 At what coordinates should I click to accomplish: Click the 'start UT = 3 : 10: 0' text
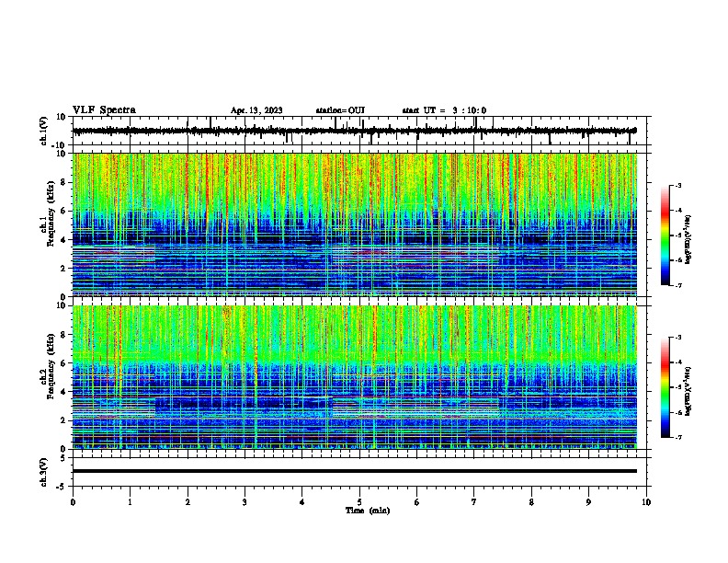444,110
